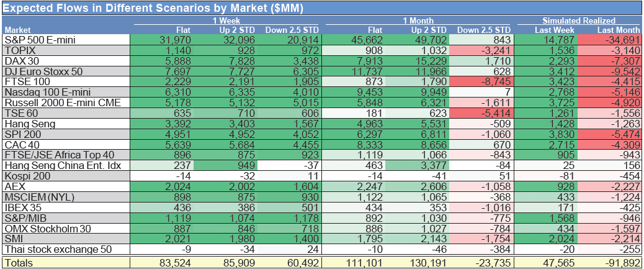Select the Totals cell 47,565

click(546, 262)
